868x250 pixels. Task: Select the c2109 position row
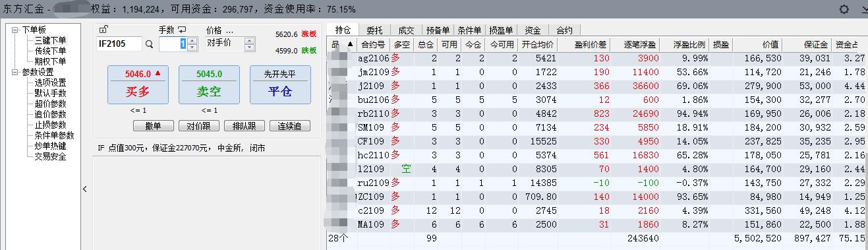[x=596, y=210]
